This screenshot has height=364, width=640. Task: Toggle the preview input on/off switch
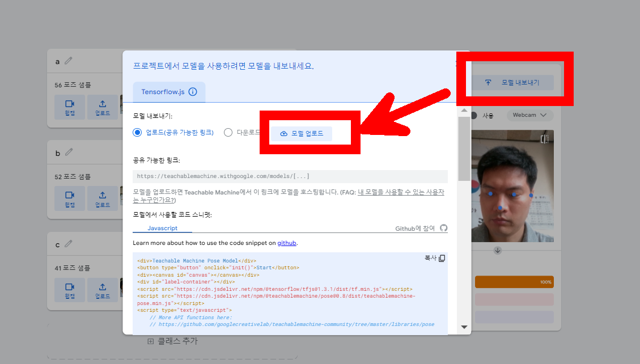473,116
